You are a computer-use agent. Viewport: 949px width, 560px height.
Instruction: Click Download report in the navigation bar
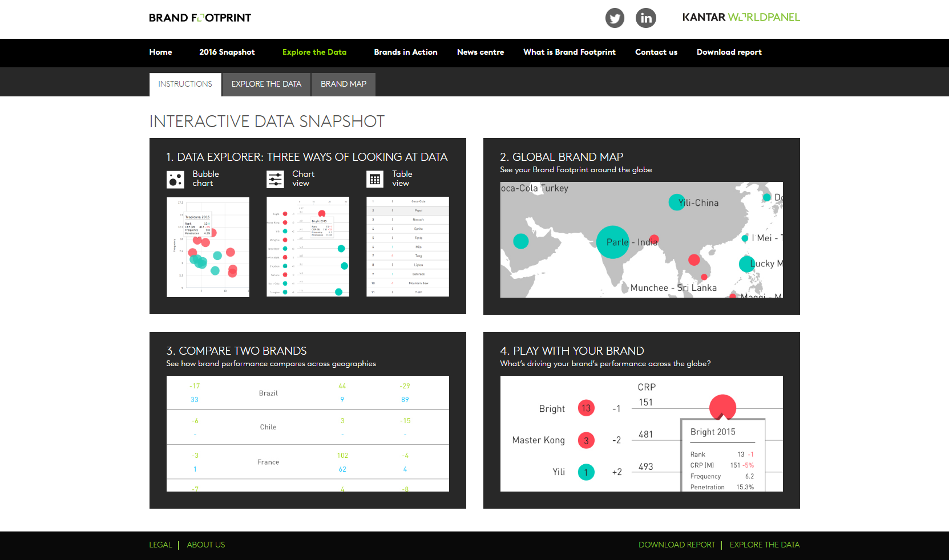(729, 52)
